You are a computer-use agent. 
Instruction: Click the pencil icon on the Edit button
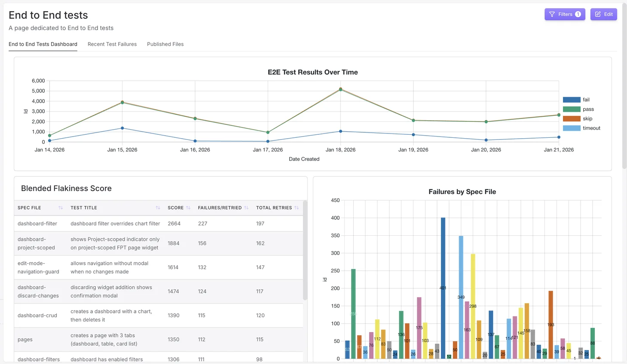point(597,14)
